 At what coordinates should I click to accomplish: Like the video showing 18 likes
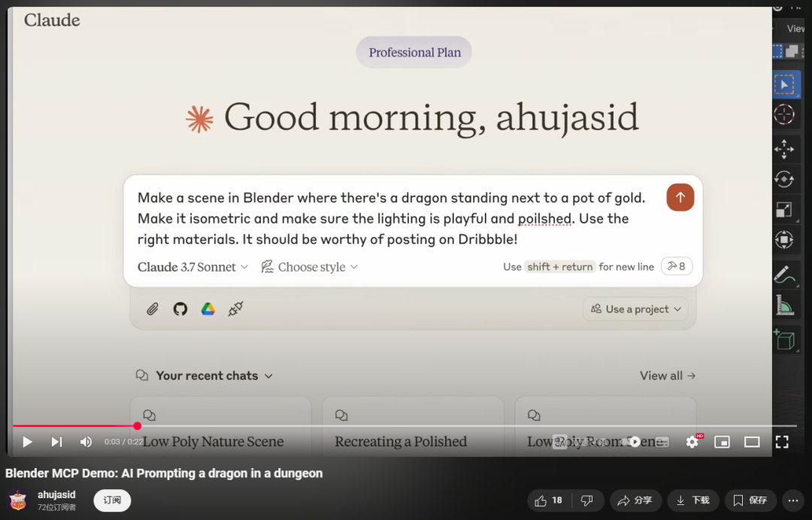tap(550, 500)
